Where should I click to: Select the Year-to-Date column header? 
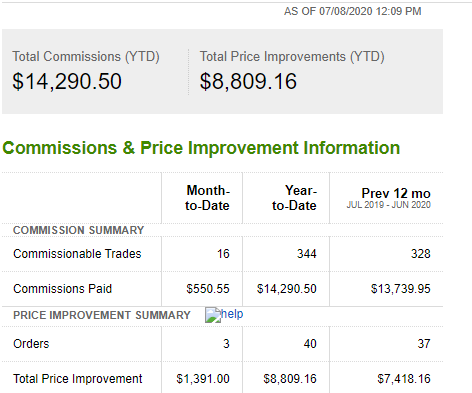point(294,198)
